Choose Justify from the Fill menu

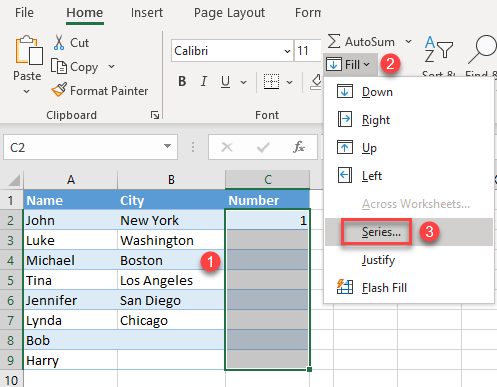point(409,260)
